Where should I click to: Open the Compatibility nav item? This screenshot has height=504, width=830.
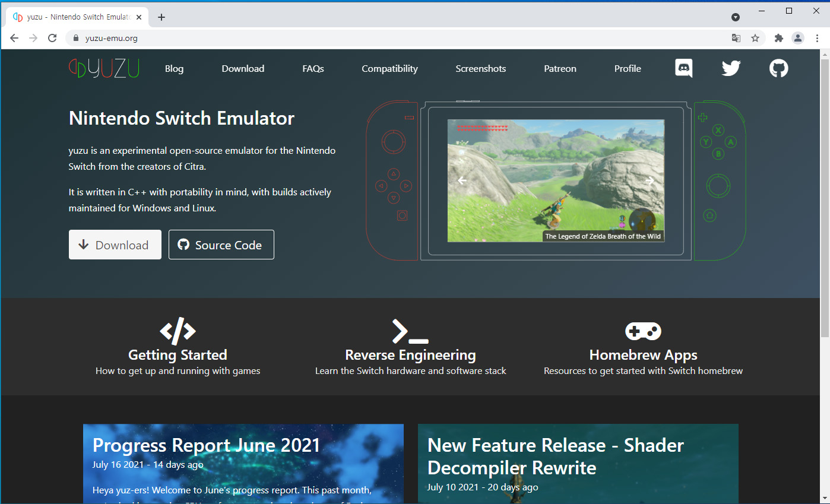389,68
